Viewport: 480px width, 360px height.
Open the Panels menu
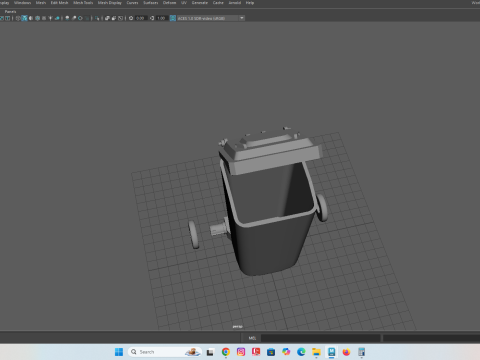(10, 12)
